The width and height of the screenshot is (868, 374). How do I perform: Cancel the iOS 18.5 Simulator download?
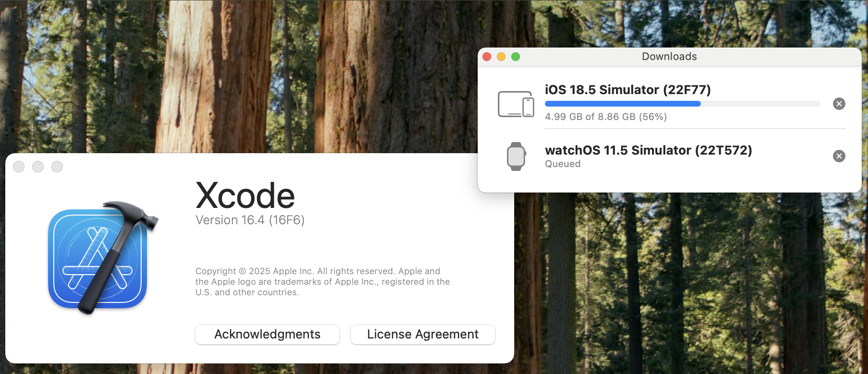pyautogui.click(x=839, y=104)
